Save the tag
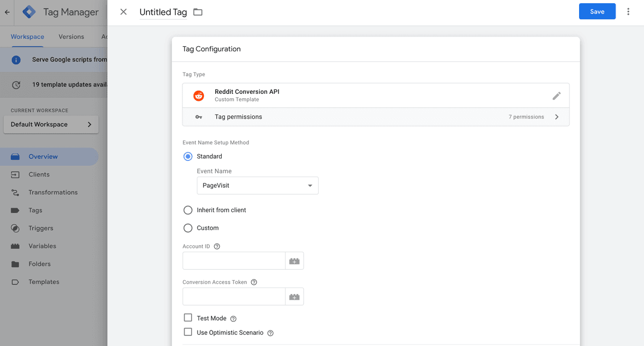 click(x=597, y=11)
